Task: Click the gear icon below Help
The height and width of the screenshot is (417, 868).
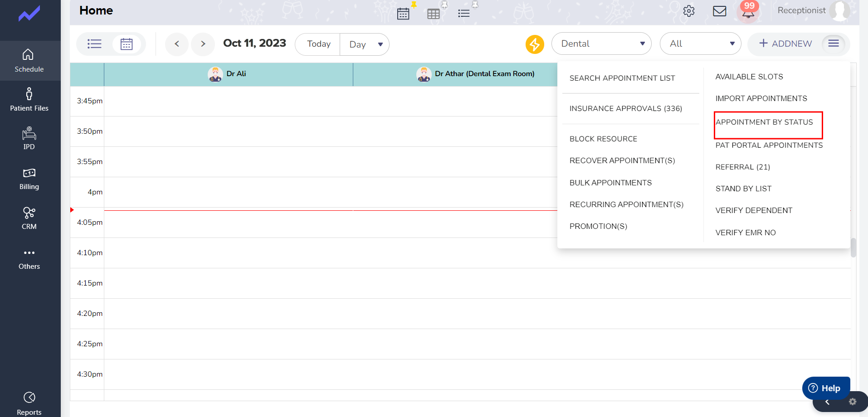Action: (x=853, y=402)
